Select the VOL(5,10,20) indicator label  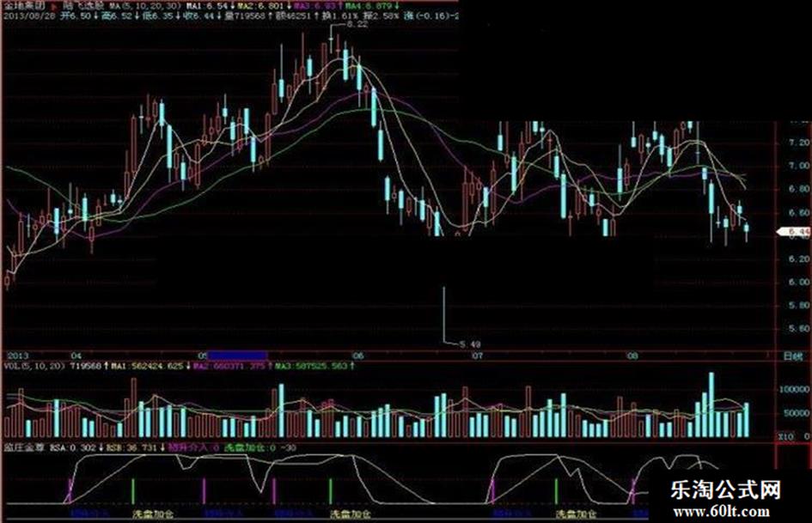tap(34, 366)
